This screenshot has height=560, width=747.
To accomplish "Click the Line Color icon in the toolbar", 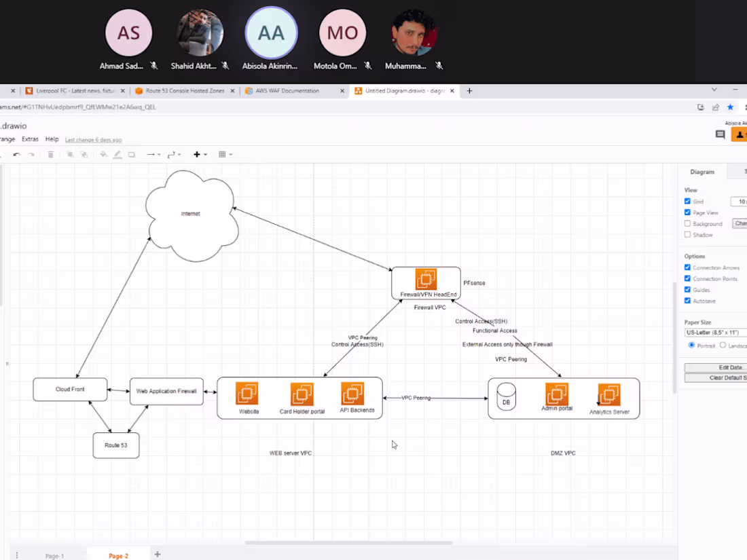I will (117, 154).
